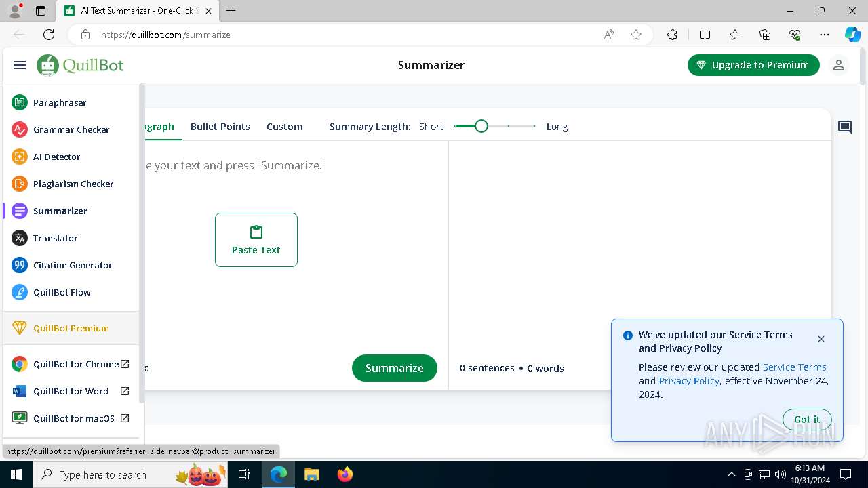Open the Grammar Checker icon

coord(20,129)
